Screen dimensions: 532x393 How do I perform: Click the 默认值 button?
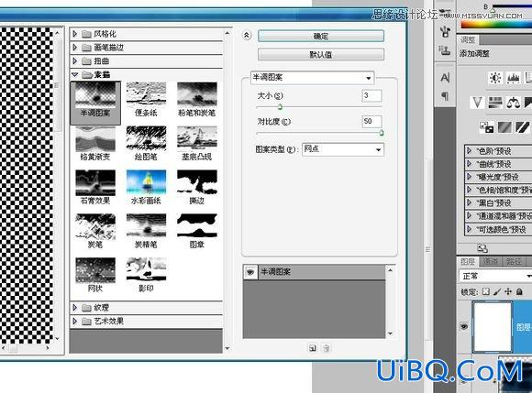pos(321,54)
